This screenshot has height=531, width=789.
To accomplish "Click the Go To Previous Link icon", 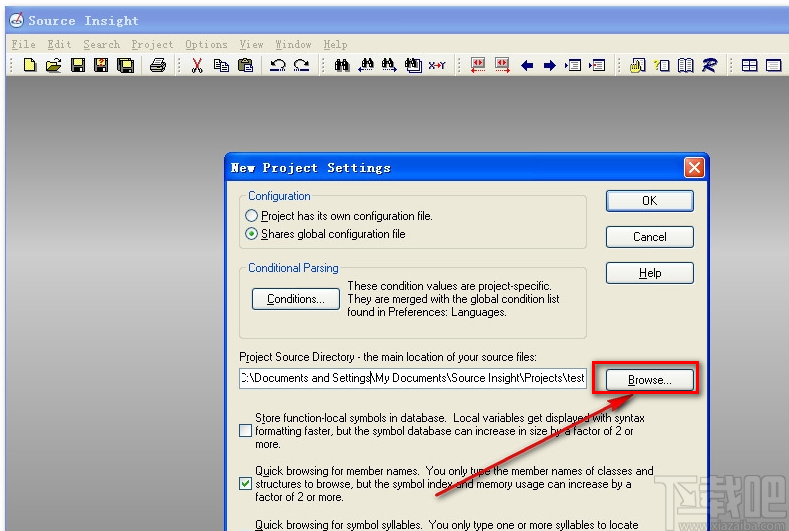I will point(478,65).
